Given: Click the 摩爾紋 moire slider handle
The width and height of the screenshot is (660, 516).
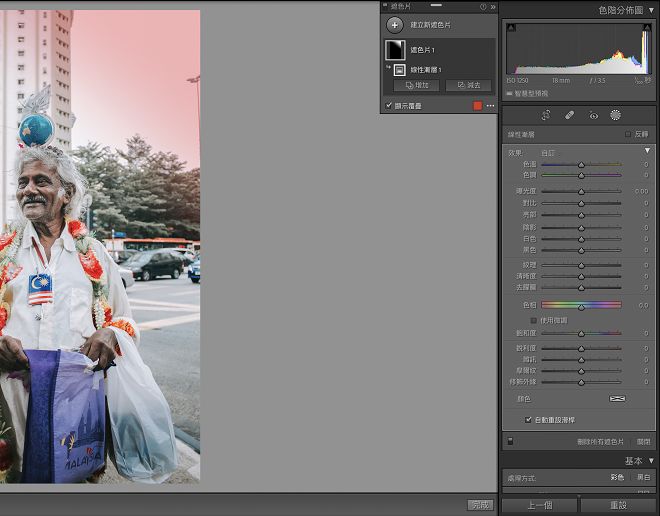Looking at the screenshot, I should [581, 371].
